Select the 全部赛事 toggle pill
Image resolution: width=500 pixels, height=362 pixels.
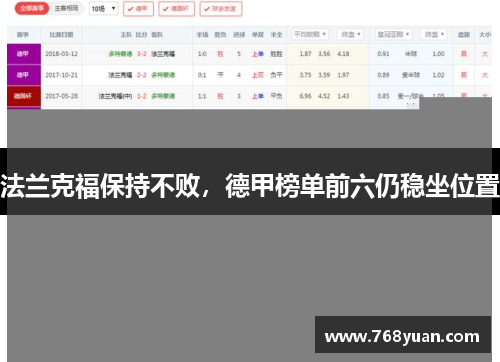click(x=32, y=8)
